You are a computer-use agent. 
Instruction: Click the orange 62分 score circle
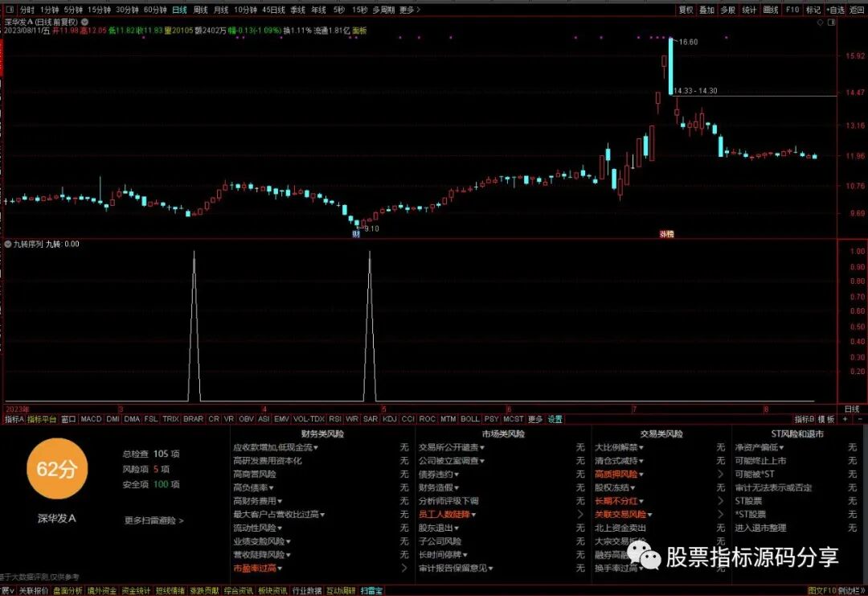[57, 469]
